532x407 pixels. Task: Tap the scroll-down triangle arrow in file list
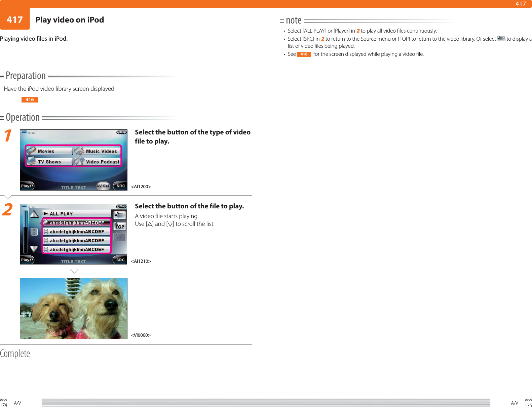pyautogui.click(x=34, y=249)
